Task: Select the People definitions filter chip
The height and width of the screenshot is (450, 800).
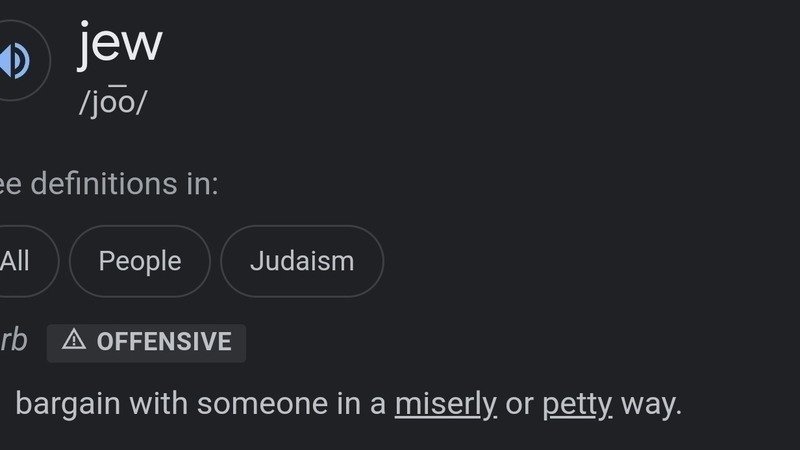Action: pos(140,261)
